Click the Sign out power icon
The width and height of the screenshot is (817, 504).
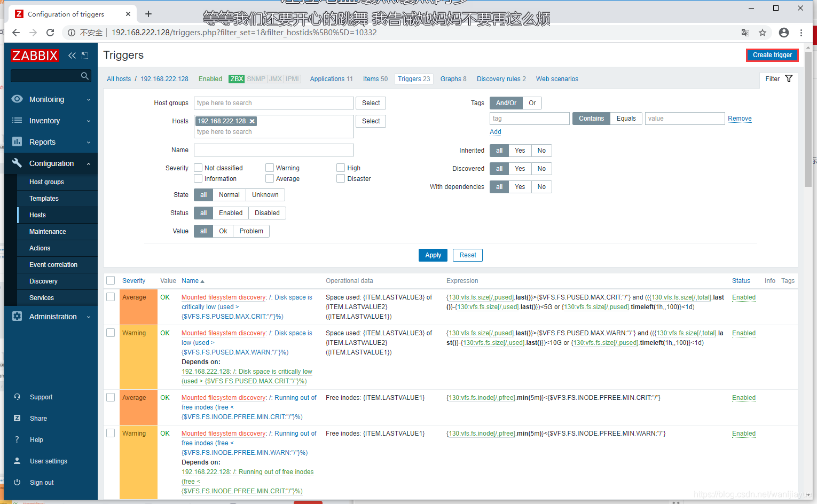17,482
